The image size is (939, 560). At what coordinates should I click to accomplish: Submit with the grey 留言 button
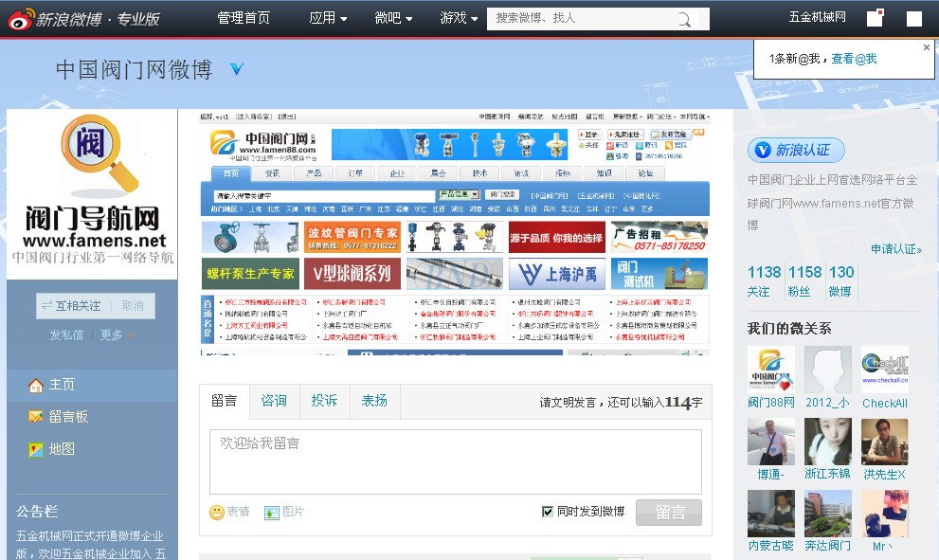[x=669, y=513]
